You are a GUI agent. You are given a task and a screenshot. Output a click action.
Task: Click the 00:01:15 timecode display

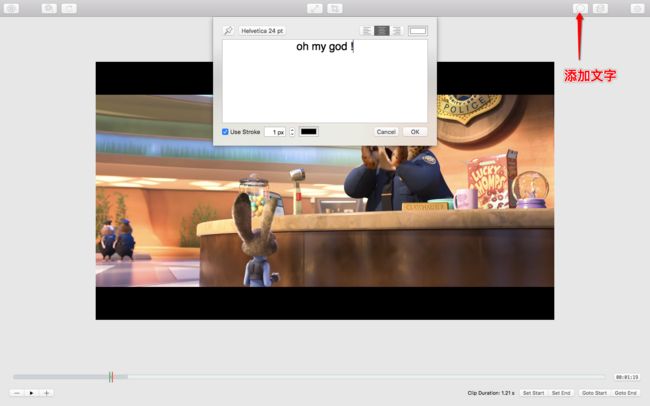point(627,377)
